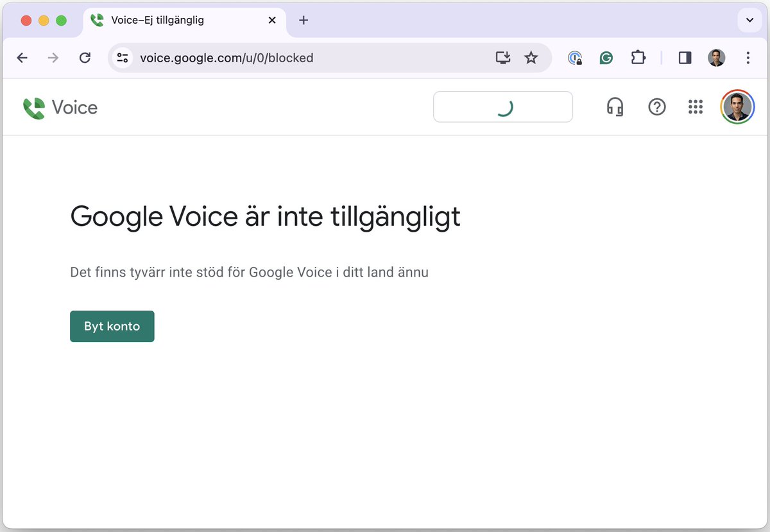Go forward with the browser forward arrow
Screen dimensions: 770x532
coord(53,58)
